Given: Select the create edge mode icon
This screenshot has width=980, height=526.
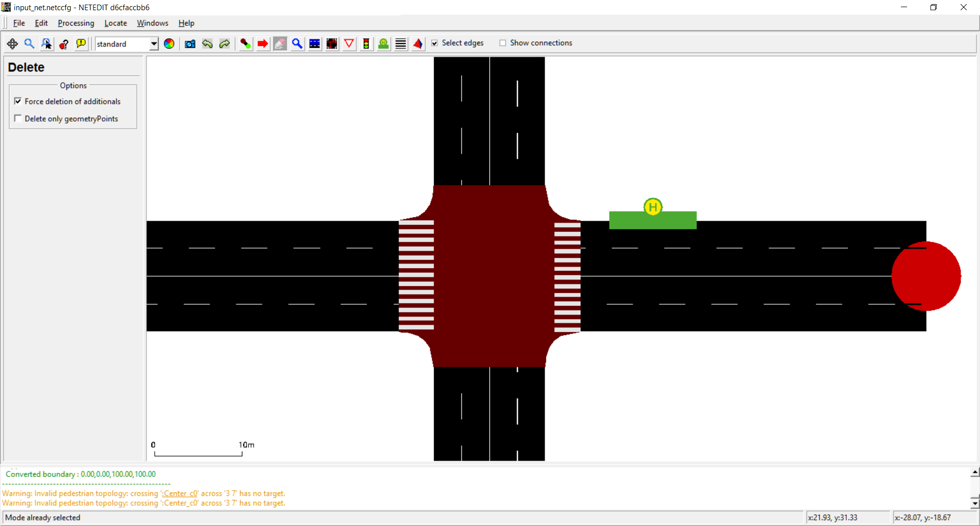Looking at the screenshot, I should [x=246, y=44].
